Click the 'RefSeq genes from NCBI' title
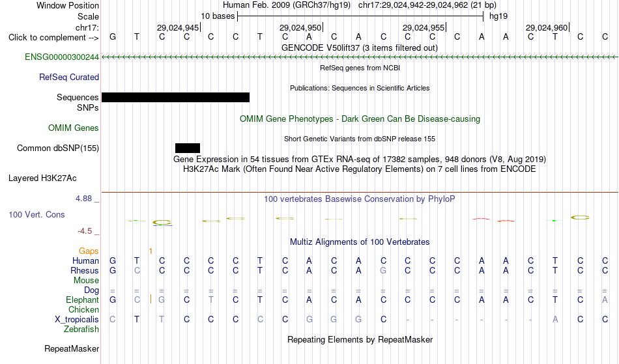 [x=360, y=68]
